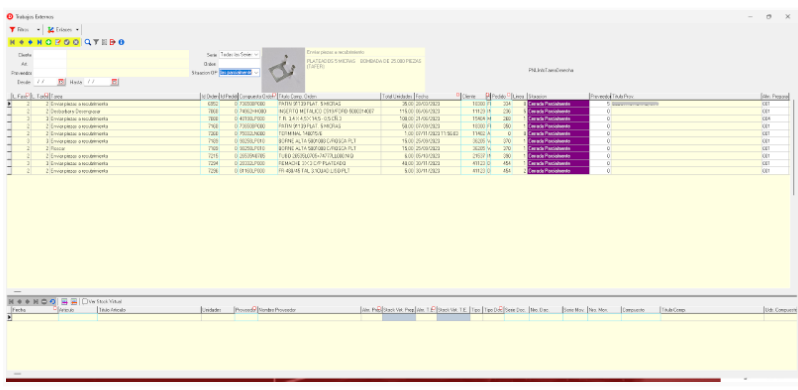
Task: Go to first record in top navigator
Action: [12, 42]
